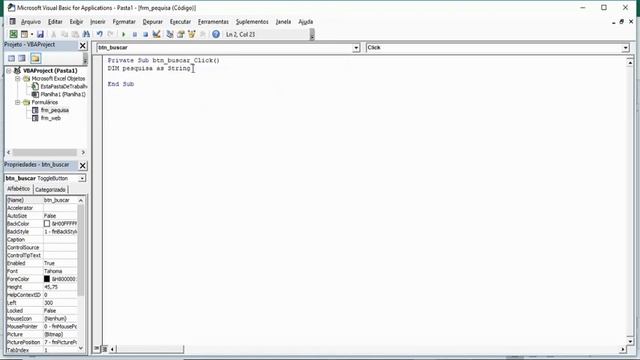The height and width of the screenshot is (360, 640).
Task: Open the Inserir menu
Action: point(98,22)
